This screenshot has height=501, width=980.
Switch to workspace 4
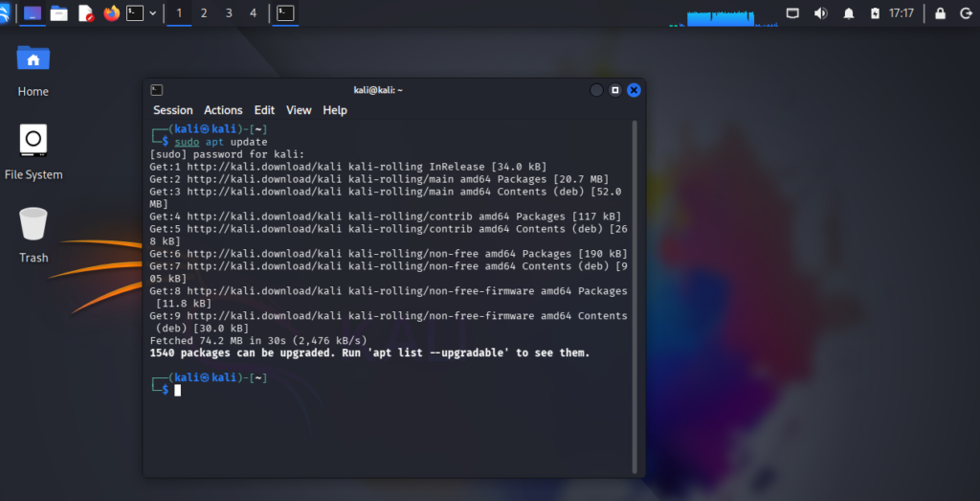[253, 13]
